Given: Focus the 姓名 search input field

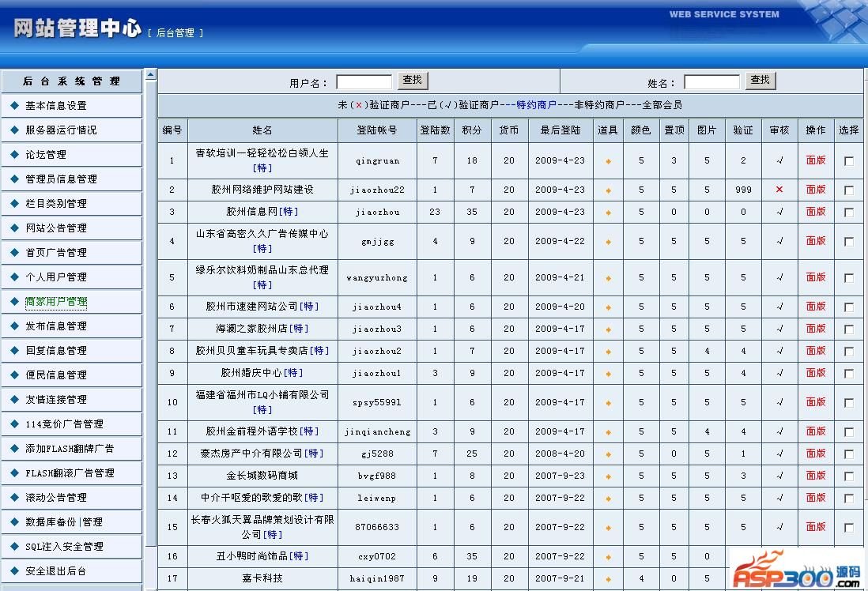Looking at the screenshot, I should pyautogui.click(x=712, y=82).
